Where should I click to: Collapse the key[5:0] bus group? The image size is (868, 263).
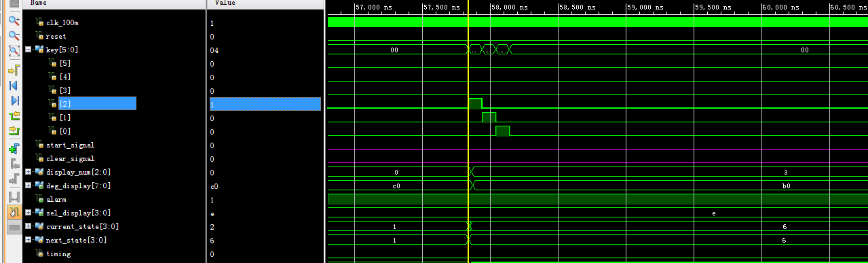(x=28, y=50)
